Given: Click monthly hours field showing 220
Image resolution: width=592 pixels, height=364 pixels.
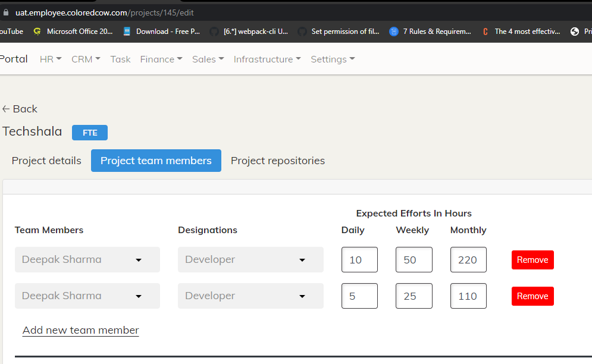Looking at the screenshot, I should (468, 260).
